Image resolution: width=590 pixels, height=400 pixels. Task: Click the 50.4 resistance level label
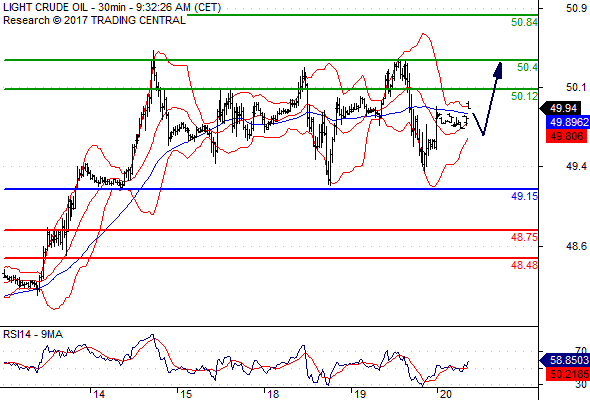[x=527, y=67]
